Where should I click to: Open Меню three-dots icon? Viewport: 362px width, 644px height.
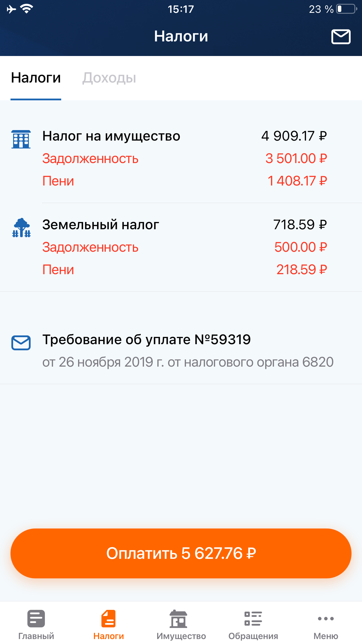[x=326, y=619]
